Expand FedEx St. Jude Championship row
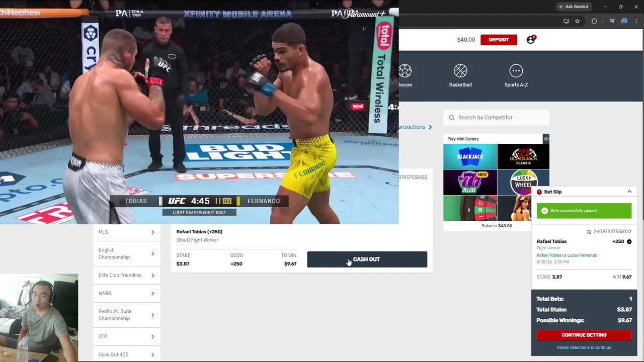 126,315
